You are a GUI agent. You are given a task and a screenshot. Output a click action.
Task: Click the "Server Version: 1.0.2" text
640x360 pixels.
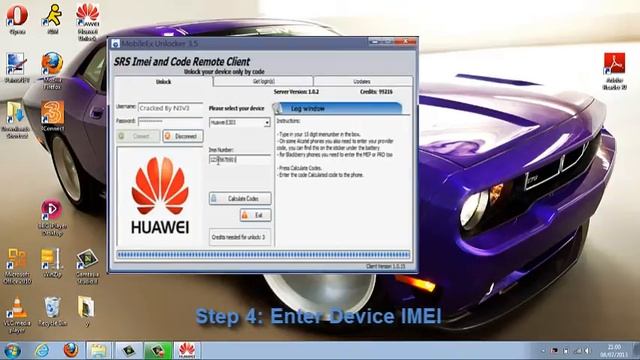[x=296, y=92]
